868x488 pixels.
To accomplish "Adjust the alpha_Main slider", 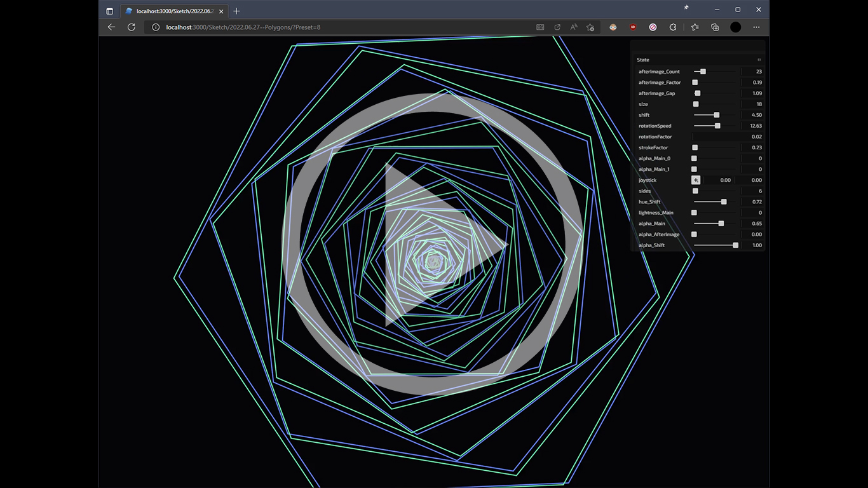I will pyautogui.click(x=716, y=224).
